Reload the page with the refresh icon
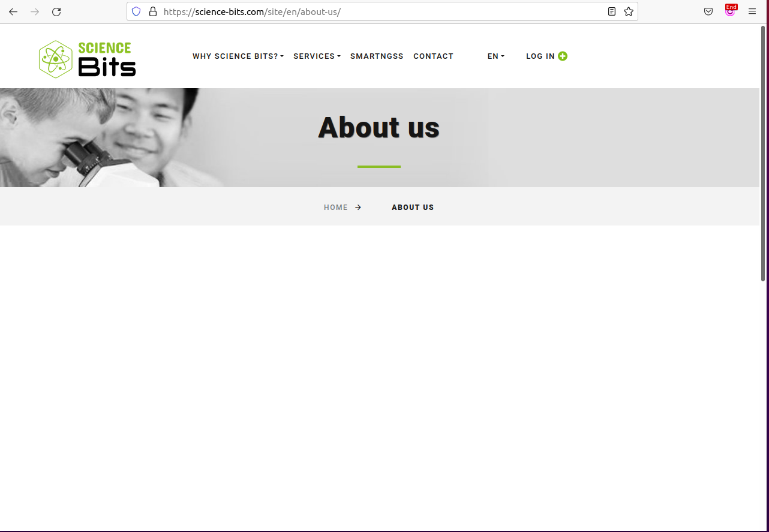This screenshot has width=769, height=532. 56,11
